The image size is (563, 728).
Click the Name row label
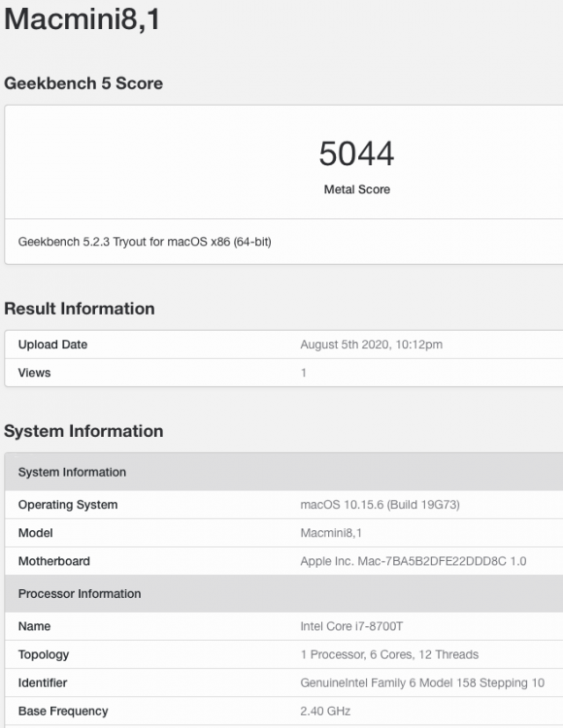[x=34, y=626]
